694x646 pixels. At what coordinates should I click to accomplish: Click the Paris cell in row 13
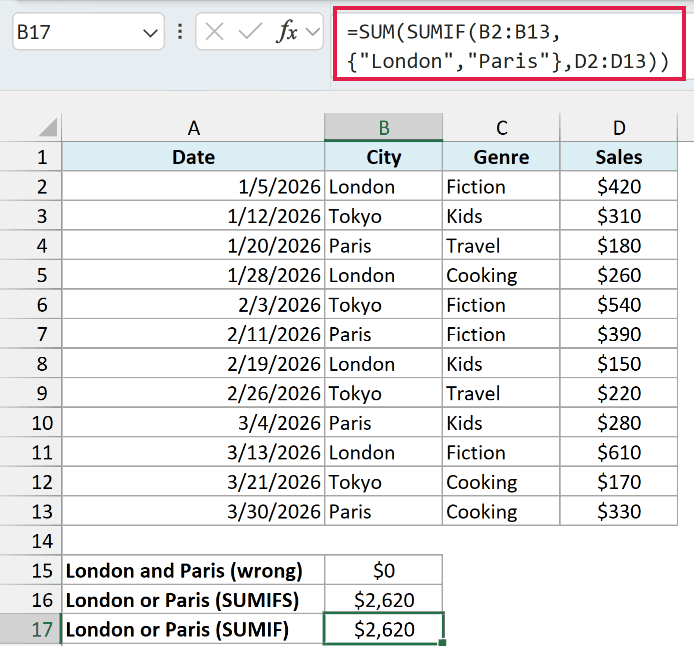click(x=383, y=511)
